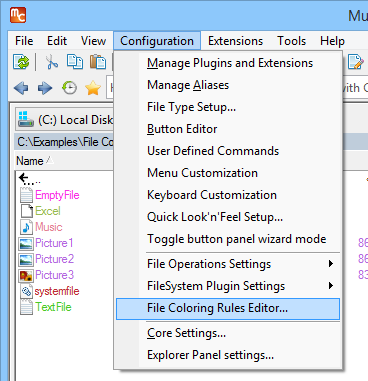Click the Paste clipboard icon
The width and height of the screenshot is (368, 381).
tap(98, 62)
